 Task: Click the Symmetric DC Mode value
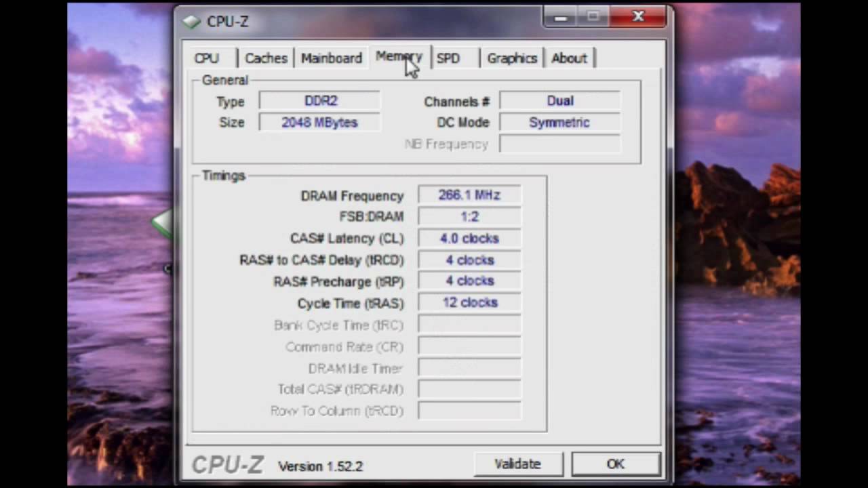[560, 123]
